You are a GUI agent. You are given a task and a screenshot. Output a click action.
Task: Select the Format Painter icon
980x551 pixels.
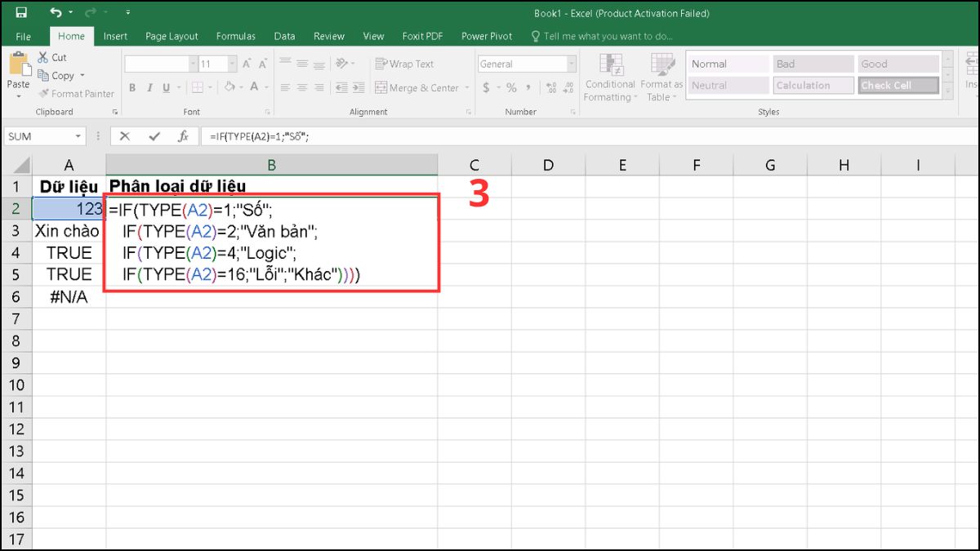45,93
